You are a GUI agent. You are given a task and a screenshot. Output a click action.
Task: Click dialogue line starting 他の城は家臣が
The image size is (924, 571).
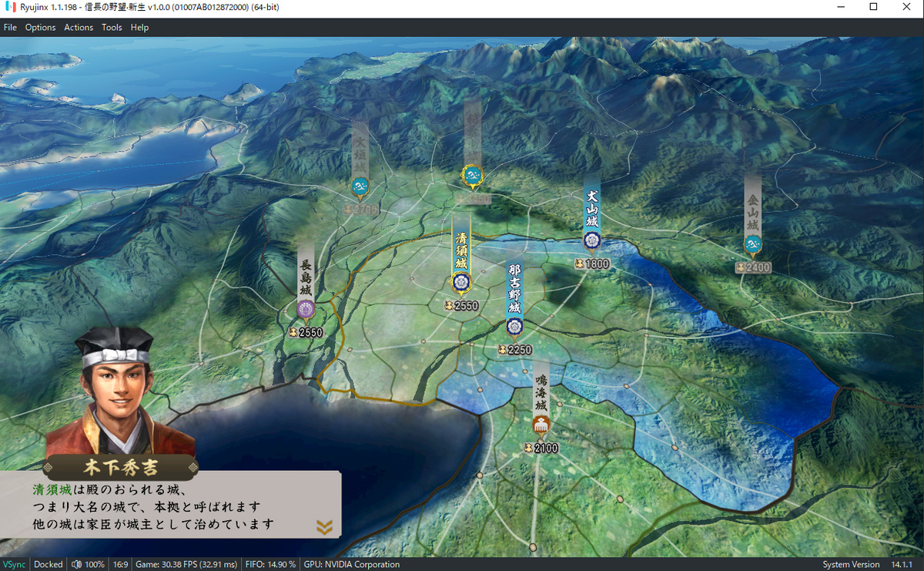point(153,525)
